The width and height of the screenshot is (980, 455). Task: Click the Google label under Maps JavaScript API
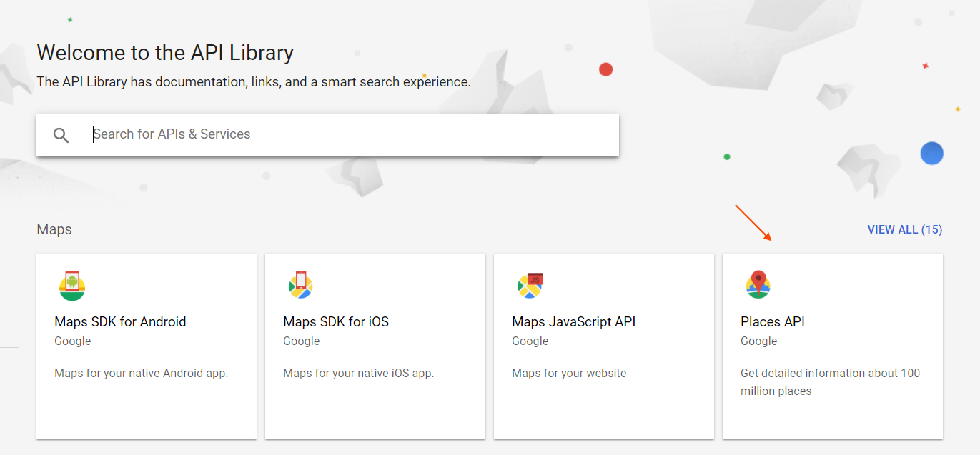[530, 341]
